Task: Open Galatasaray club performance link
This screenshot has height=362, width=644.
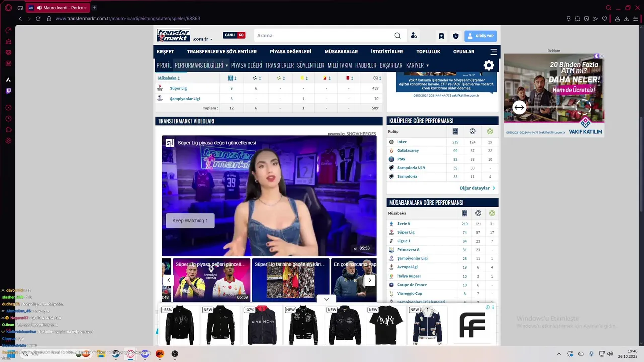Action: coord(408,151)
